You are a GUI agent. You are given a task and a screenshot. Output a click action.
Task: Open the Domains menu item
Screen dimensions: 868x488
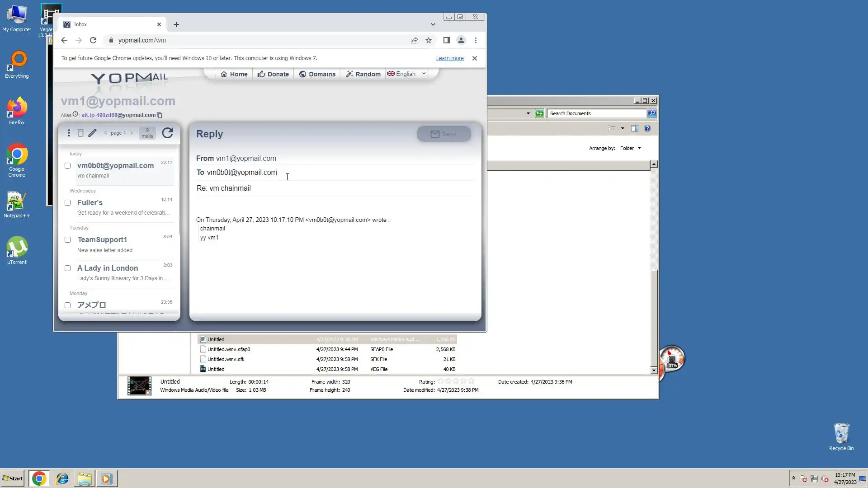[317, 74]
